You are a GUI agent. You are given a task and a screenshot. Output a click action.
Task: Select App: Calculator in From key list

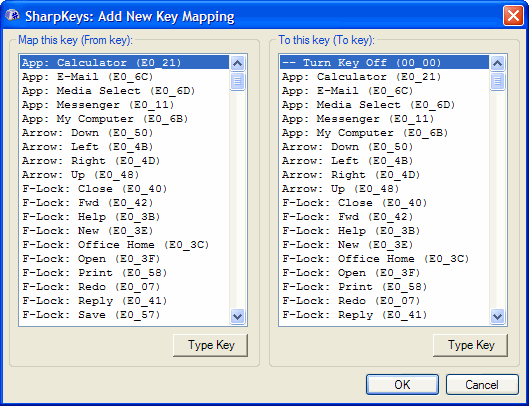(124, 63)
